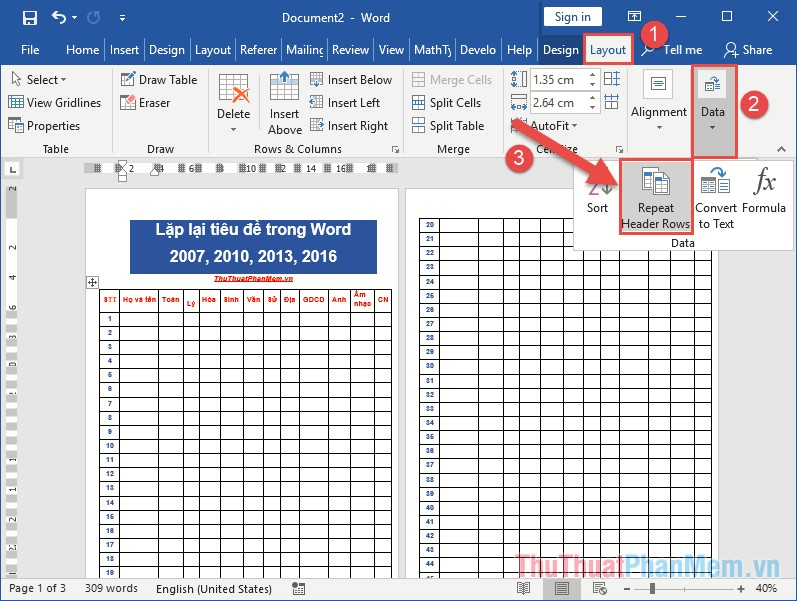The image size is (797, 601).
Task: Increase row height with the up stepper
Action: click(x=593, y=75)
